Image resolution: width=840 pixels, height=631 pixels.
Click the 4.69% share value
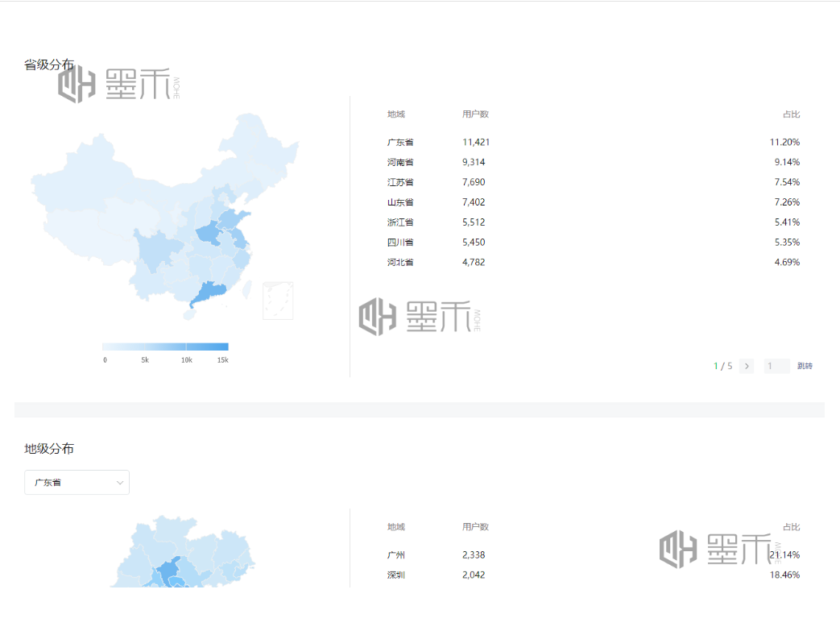click(787, 262)
